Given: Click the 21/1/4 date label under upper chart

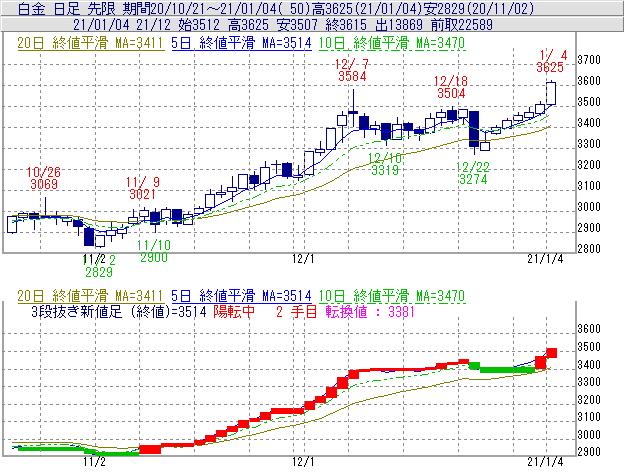Looking at the screenshot, I should click(545, 259).
